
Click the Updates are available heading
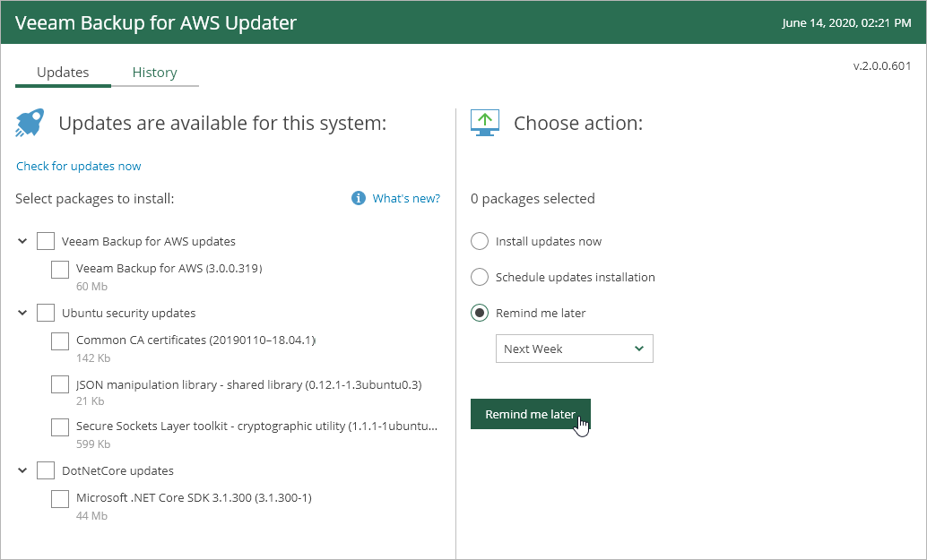point(222,123)
